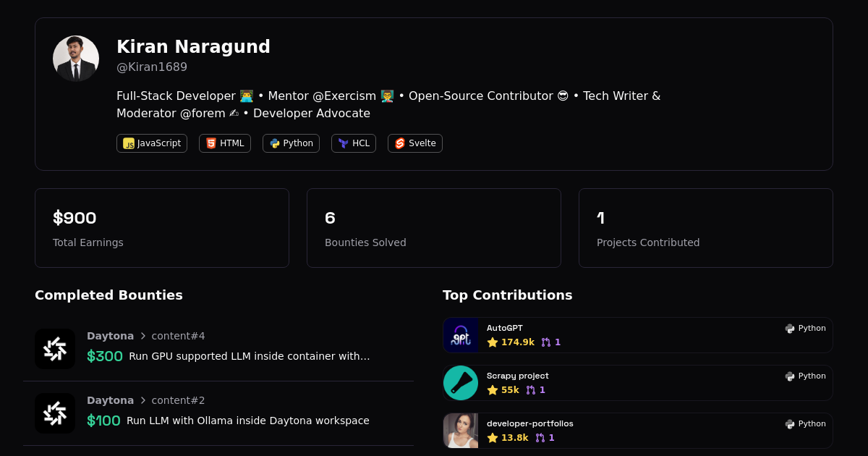Open Daytona logo for content#4 bounty

[x=55, y=349]
